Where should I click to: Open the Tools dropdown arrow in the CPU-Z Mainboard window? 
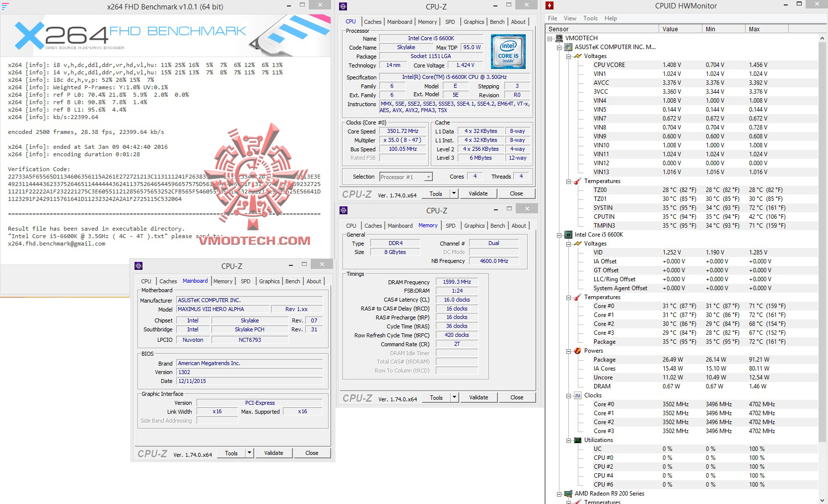(x=249, y=453)
